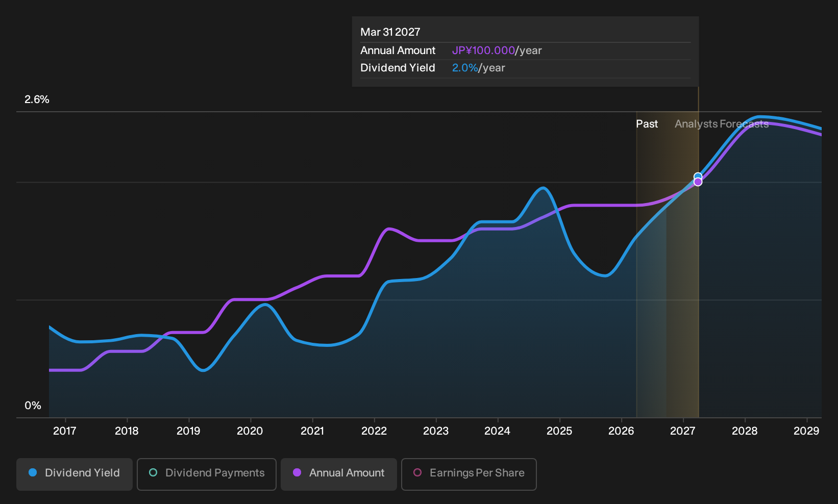
Task: Select the 2022 x-axis year label
Action: pos(374,431)
